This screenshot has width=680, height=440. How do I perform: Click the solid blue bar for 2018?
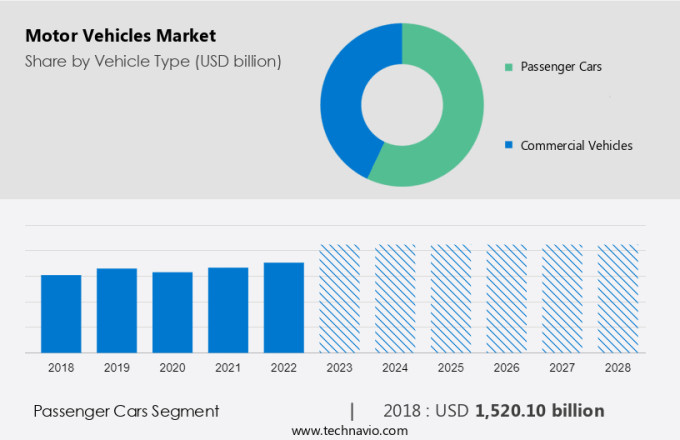(x=61, y=313)
